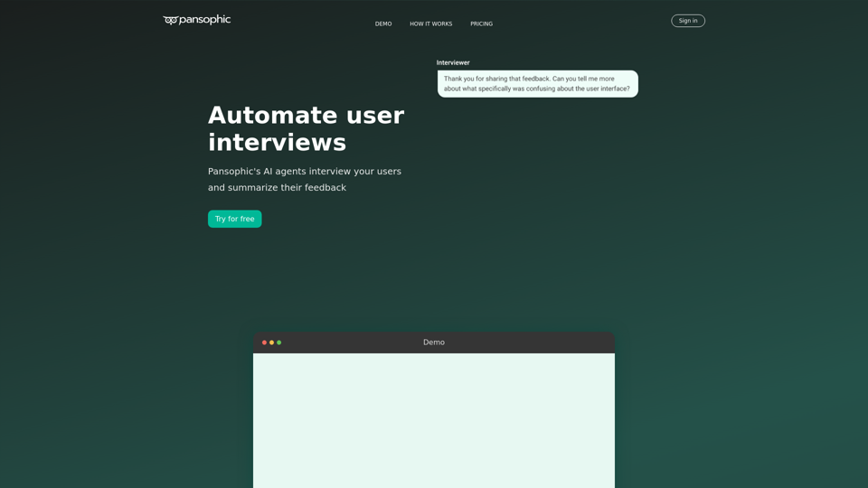Click the green dot in Demo window
Image resolution: width=868 pixels, height=488 pixels.
pyautogui.click(x=279, y=343)
